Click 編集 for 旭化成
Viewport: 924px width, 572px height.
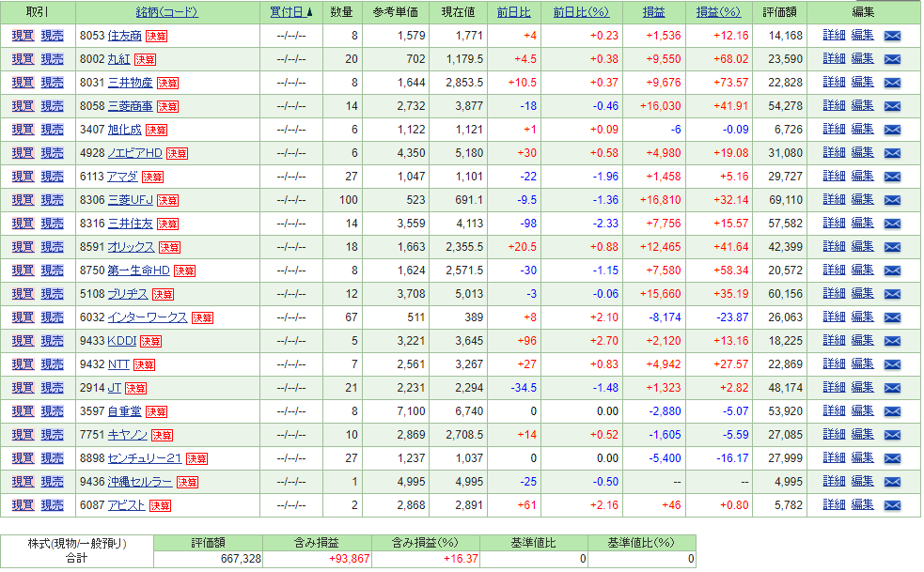pos(862,130)
